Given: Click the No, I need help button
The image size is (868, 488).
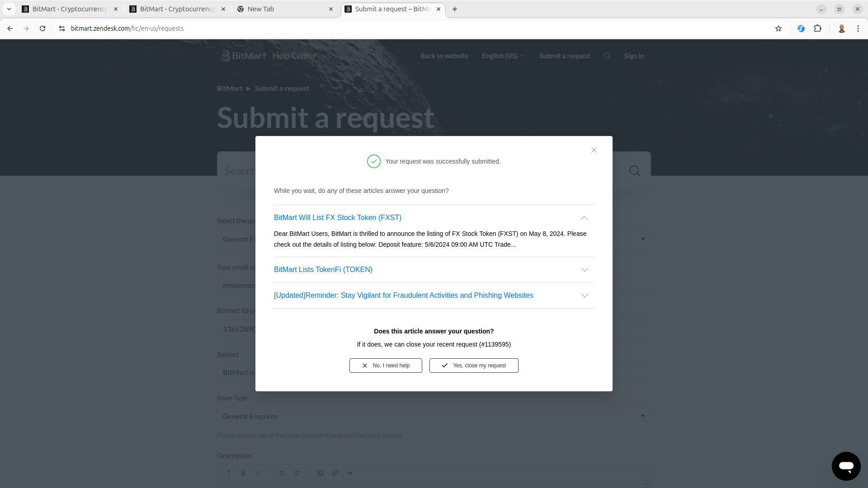Looking at the screenshot, I should click(x=386, y=366).
